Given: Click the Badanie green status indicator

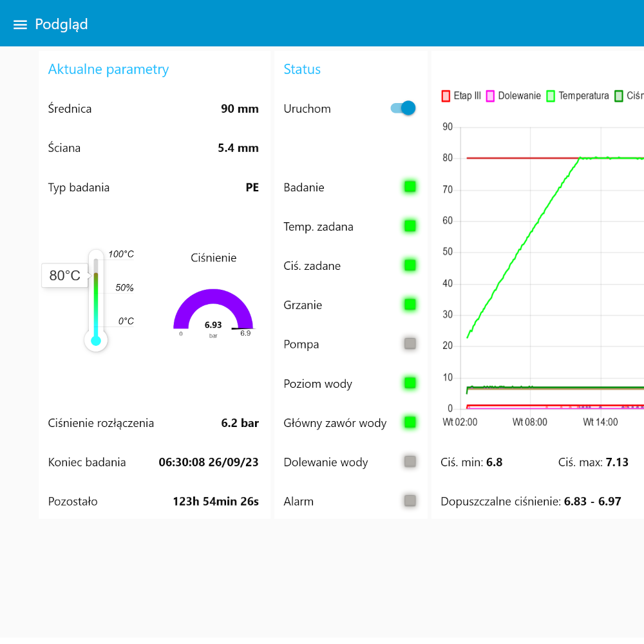Looking at the screenshot, I should 410,187.
